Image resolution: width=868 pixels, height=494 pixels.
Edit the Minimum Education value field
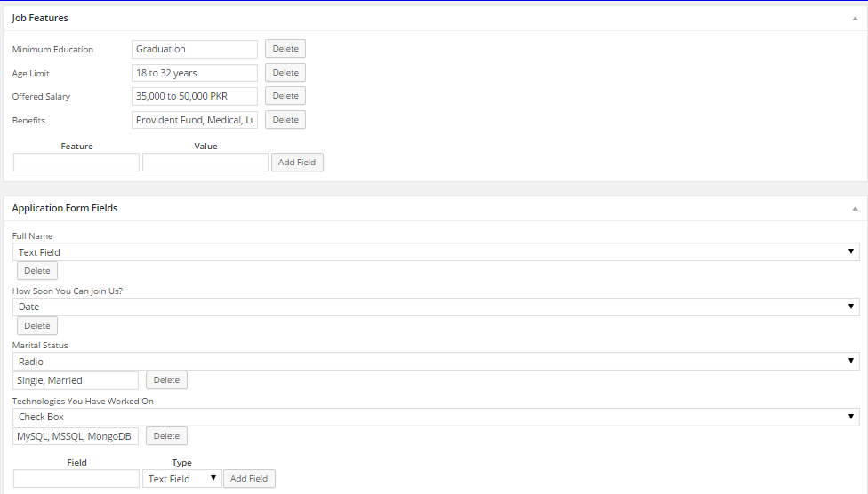pyautogui.click(x=194, y=49)
